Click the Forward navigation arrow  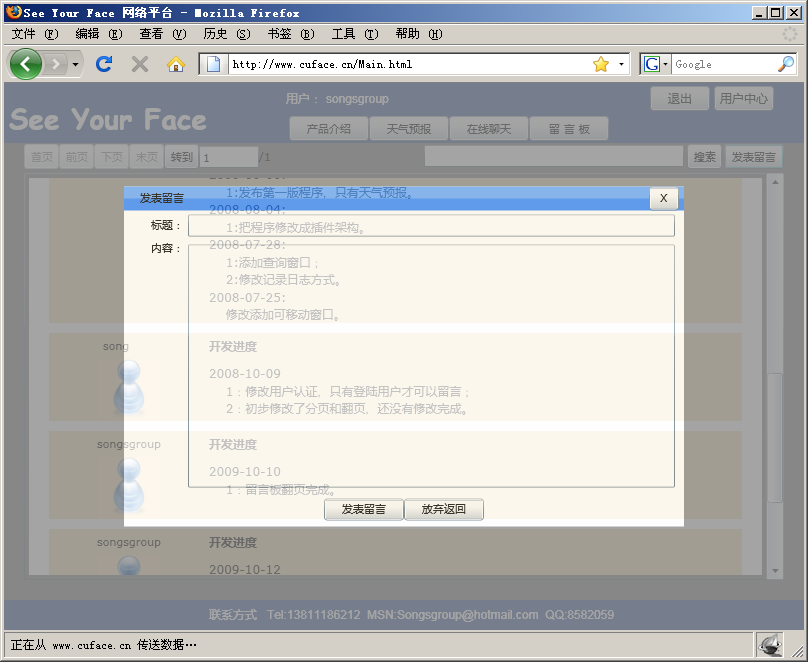click(56, 64)
